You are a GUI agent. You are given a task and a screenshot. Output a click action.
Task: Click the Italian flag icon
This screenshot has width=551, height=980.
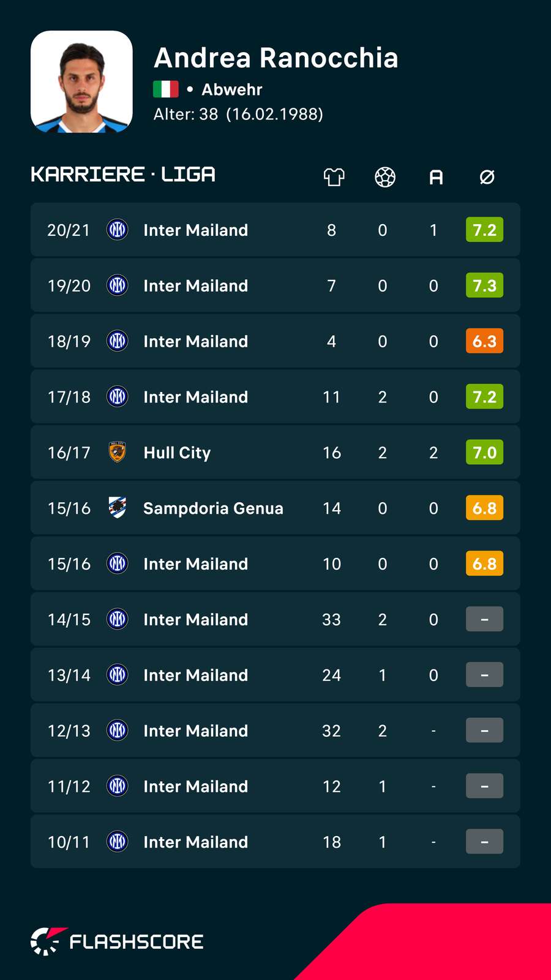tap(166, 89)
